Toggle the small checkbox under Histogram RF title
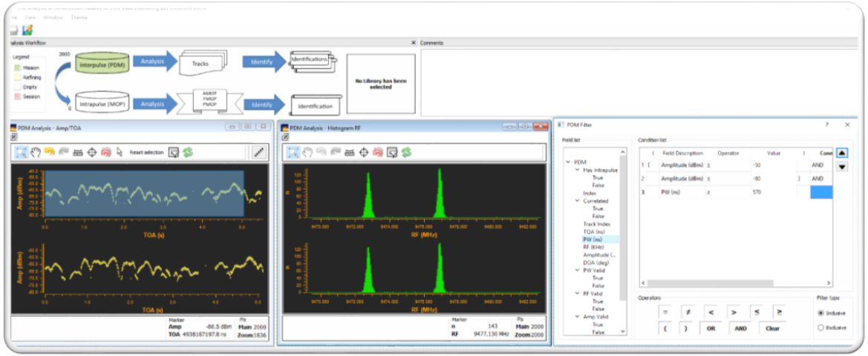The height and width of the screenshot is (356, 868). tap(286, 136)
